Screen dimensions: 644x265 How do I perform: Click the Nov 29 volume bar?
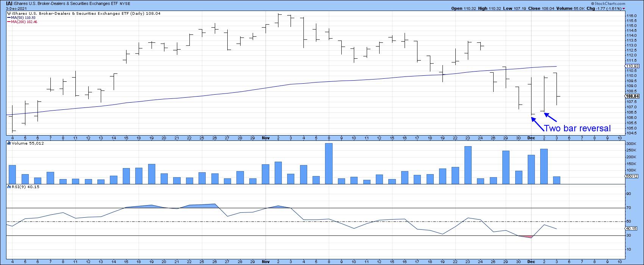tap(506, 167)
